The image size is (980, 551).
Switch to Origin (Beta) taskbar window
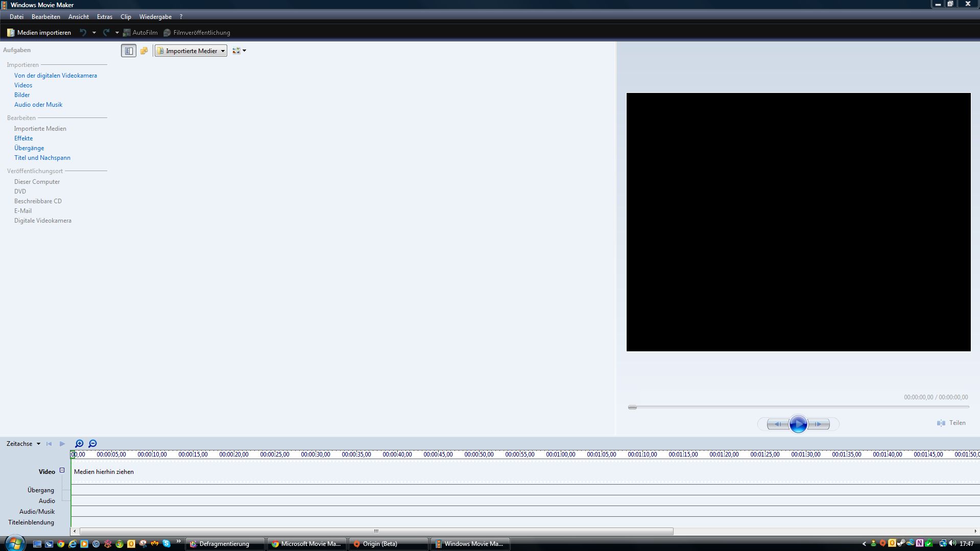click(x=389, y=544)
